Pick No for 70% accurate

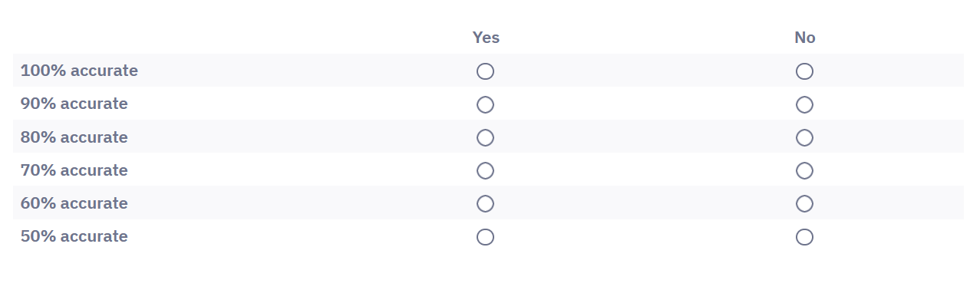tap(804, 170)
